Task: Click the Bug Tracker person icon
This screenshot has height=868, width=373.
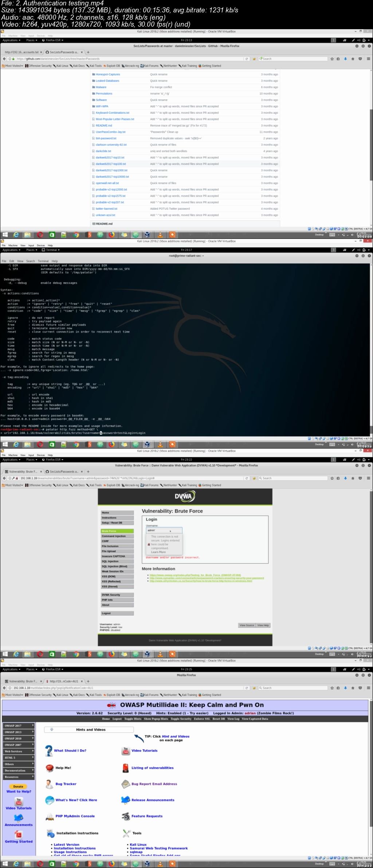Action: [49, 784]
